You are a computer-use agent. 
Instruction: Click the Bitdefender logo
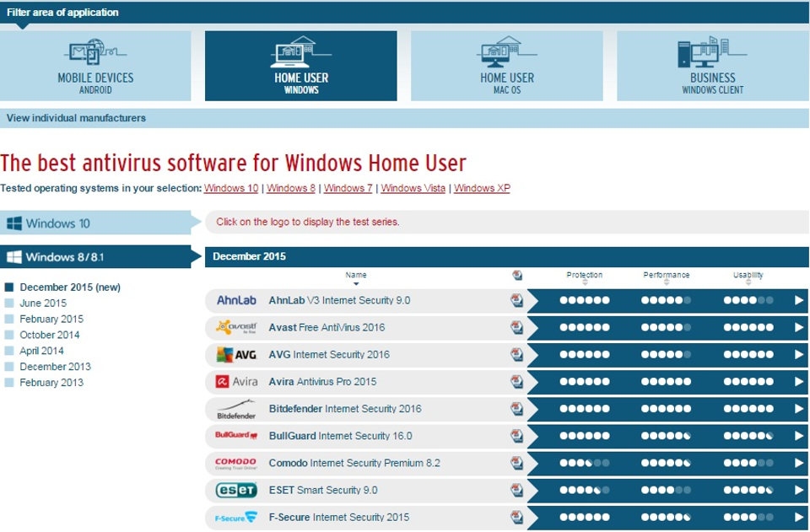point(236,409)
